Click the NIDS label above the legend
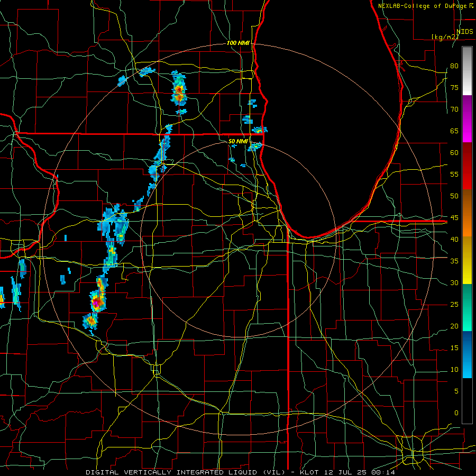 [x=464, y=31]
